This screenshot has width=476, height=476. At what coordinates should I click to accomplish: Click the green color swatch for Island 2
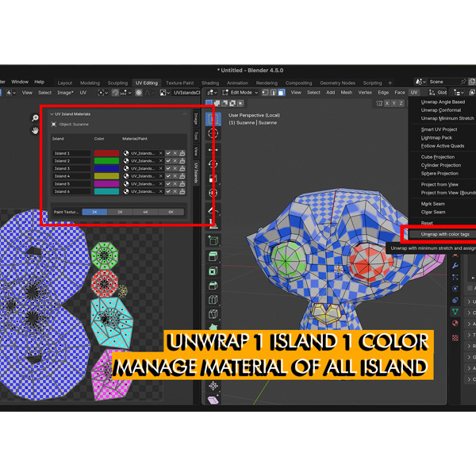point(106,161)
